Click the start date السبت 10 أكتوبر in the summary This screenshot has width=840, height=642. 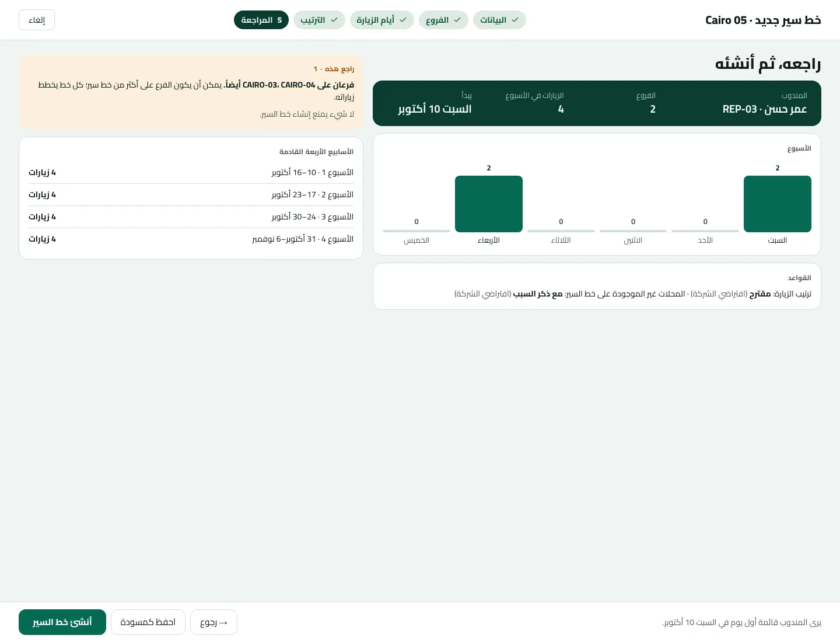point(435,109)
